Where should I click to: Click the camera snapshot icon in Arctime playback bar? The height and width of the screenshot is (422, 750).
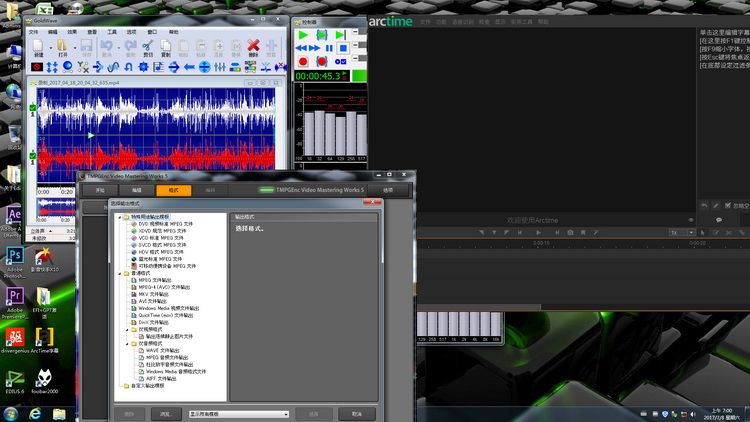570,233
